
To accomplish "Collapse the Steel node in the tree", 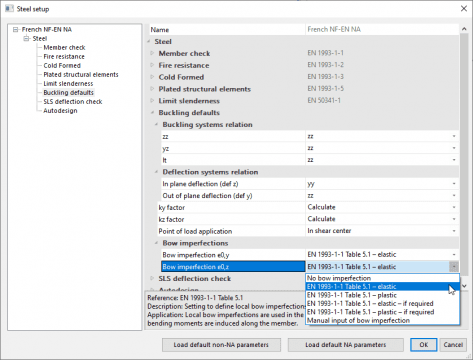I will 26,39.
